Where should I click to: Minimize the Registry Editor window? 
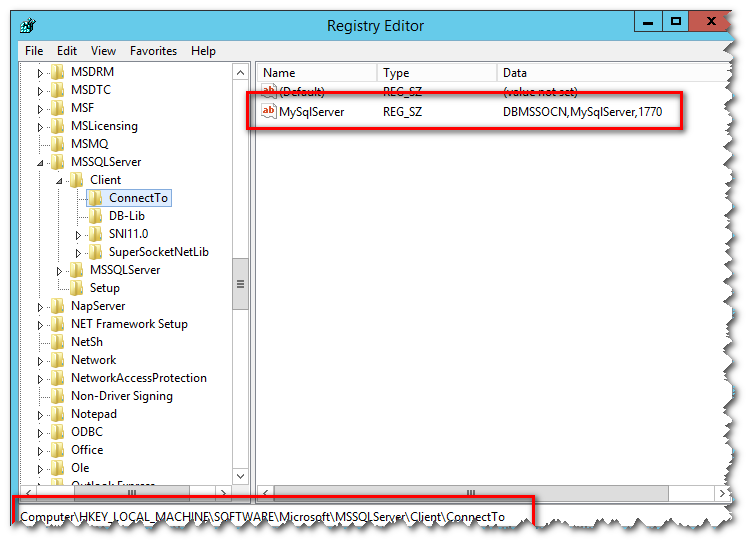point(648,22)
